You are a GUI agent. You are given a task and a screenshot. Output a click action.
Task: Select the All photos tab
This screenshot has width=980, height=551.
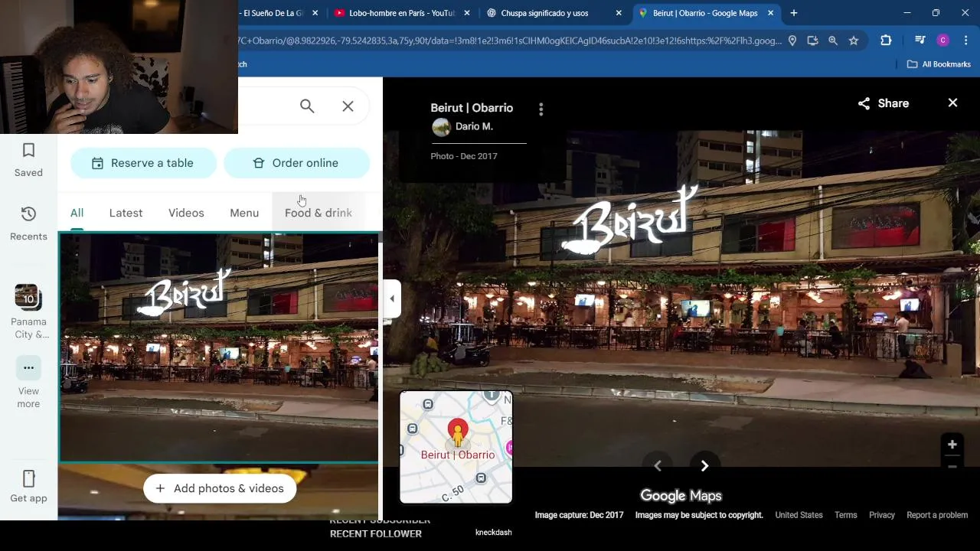tap(77, 213)
